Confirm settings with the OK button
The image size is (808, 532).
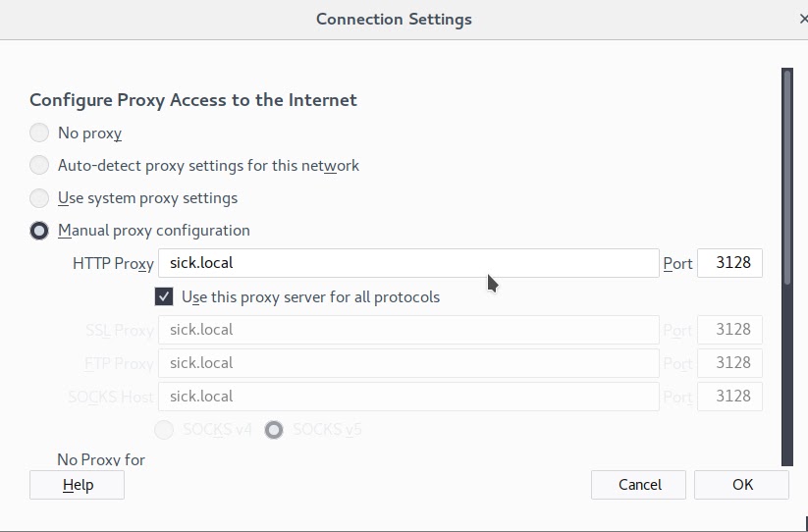point(741,485)
